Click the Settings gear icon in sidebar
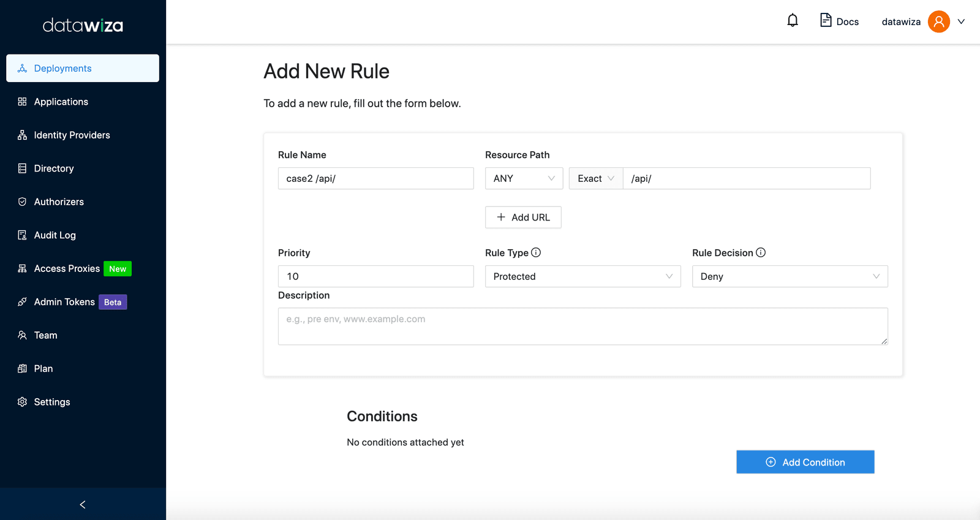The width and height of the screenshot is (980, 520). [x=23, y=402]
